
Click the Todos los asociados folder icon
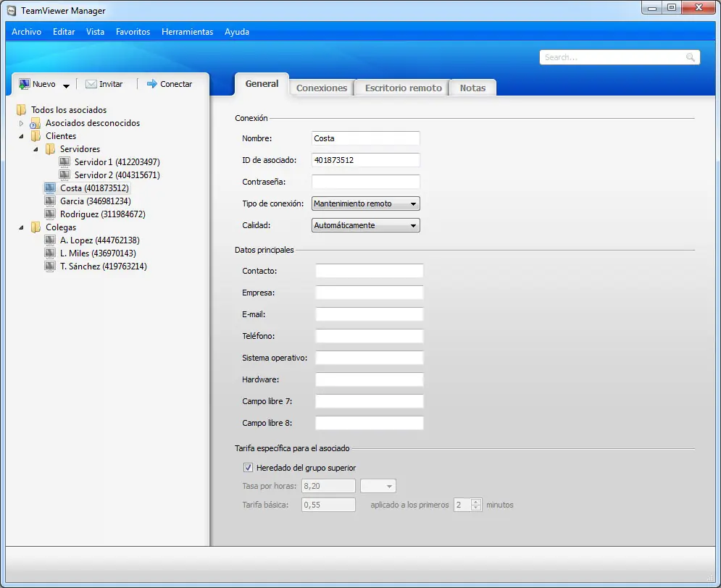point(21,110)
